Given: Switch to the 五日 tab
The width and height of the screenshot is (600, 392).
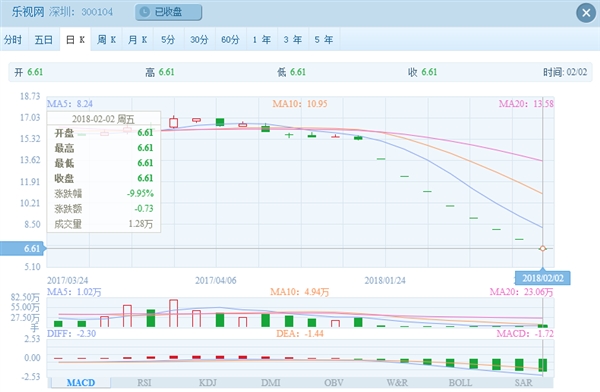Looking at the screenshot, I should click(44, 39).
